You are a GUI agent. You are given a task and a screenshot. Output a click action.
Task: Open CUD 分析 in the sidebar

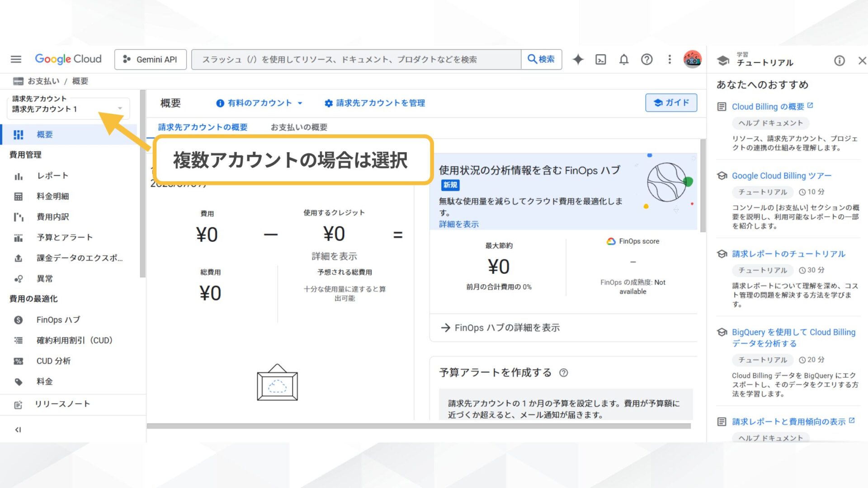pyautogui.click(x=54, y=361)
